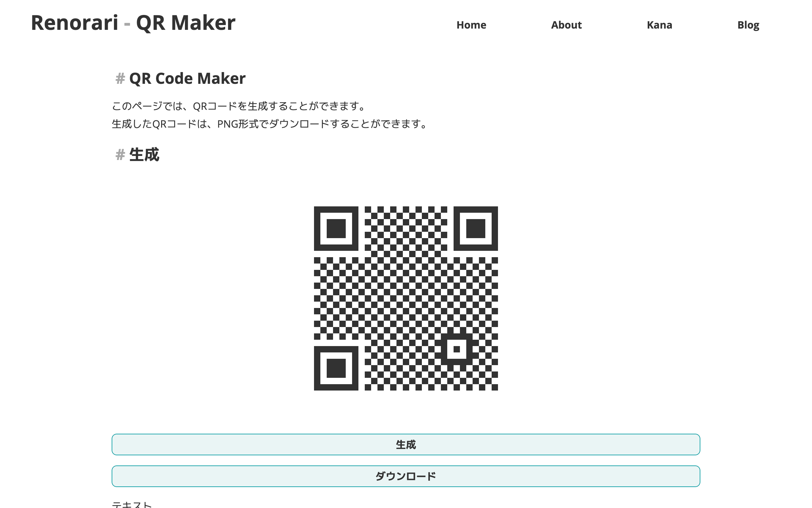812x508 pixels.
Task: Click the hash symbol before QR Code Maker
Action: [x=120, y=79]
